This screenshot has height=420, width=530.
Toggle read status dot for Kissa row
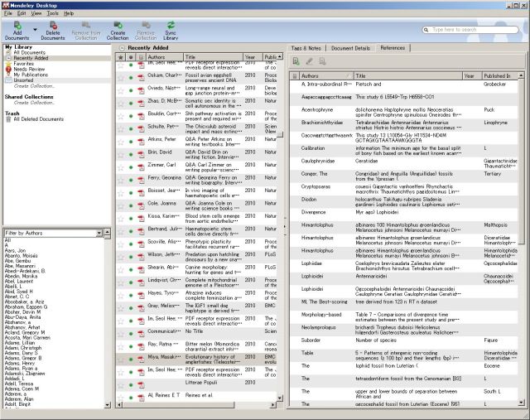click(131, 219)
